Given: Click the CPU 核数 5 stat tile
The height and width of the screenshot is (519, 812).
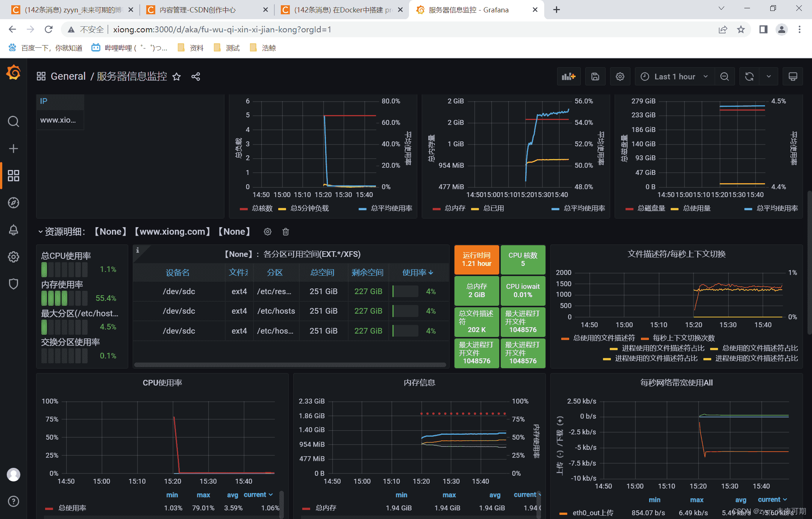Looking at the screenshot, I should (x=523, y=259).
